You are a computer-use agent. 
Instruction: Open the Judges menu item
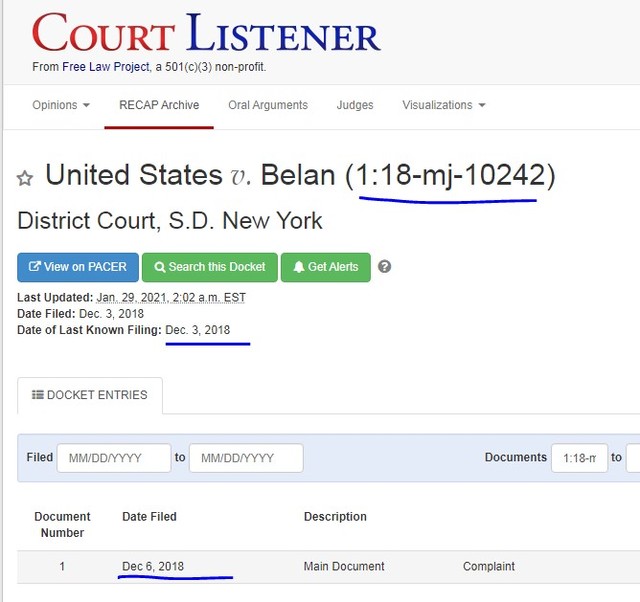click(x=355, y=105)
